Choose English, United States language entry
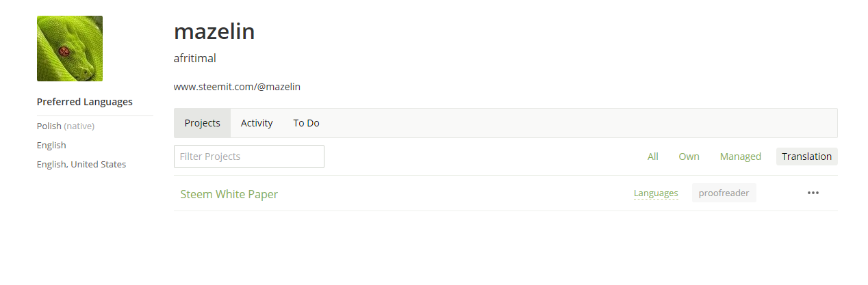The width and height of the screenshot is (868, 285). point(81,165)
